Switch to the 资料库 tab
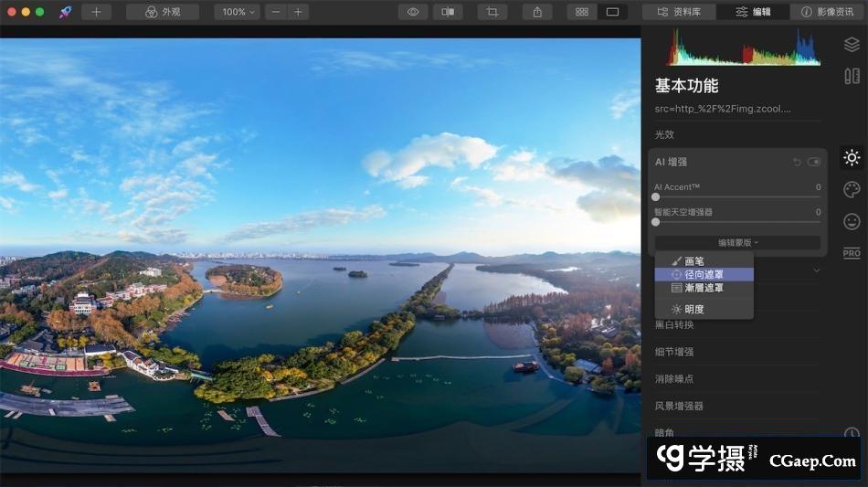Screen dimensions: 868x487 pos(680,12)
